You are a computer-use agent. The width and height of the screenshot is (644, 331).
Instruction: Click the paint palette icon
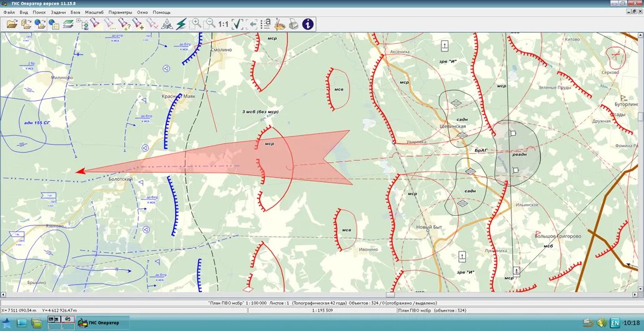click(279, 24)
